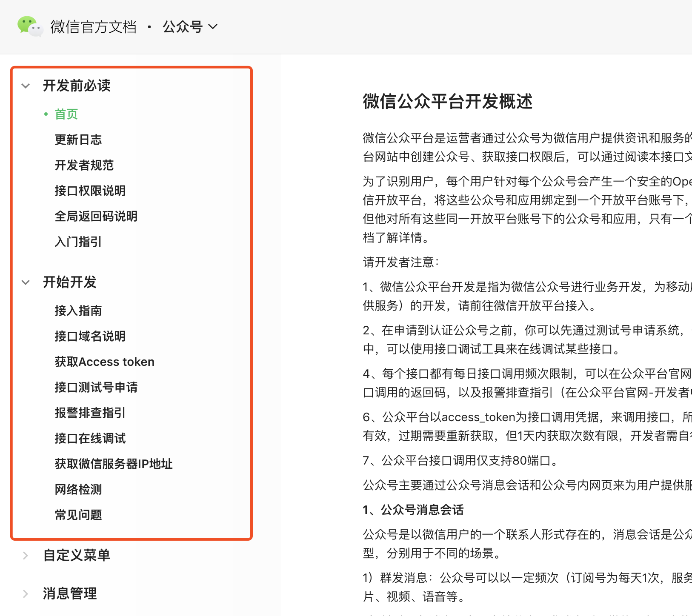Open 报警排查指引 page
692x616 pixels.
90,413
